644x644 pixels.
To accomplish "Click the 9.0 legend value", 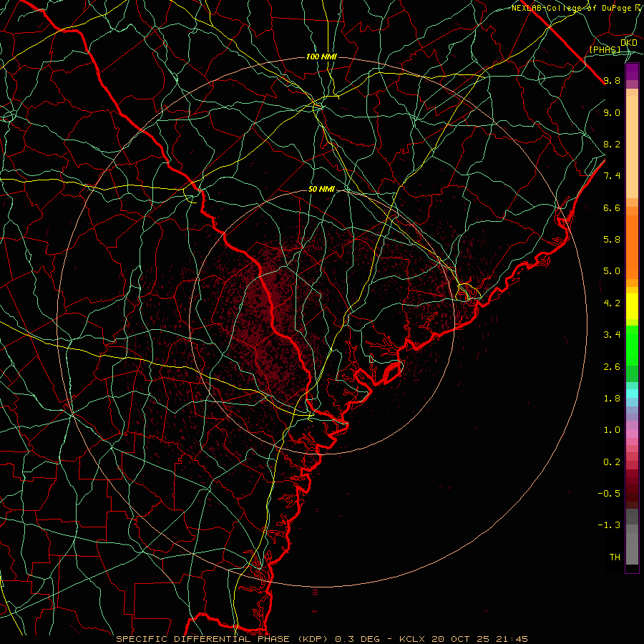I will pyautogui.click(x=612, y=112).
